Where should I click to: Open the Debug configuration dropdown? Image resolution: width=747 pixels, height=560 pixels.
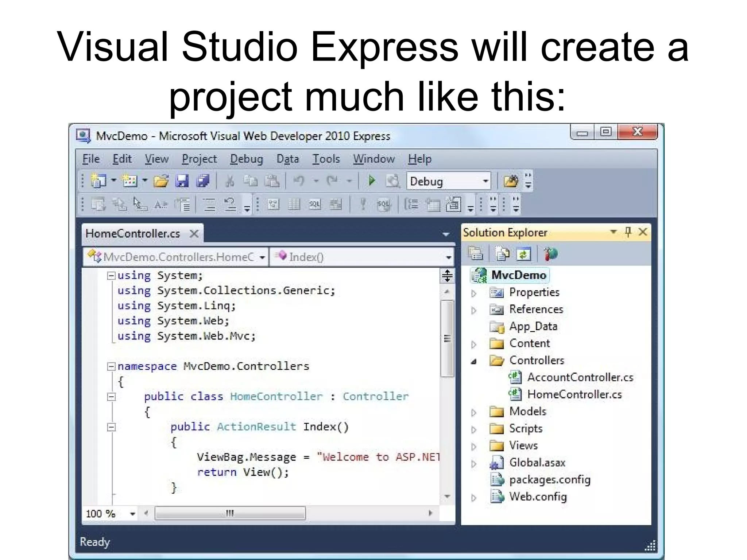pyautogui.click(x=485, y=181)
